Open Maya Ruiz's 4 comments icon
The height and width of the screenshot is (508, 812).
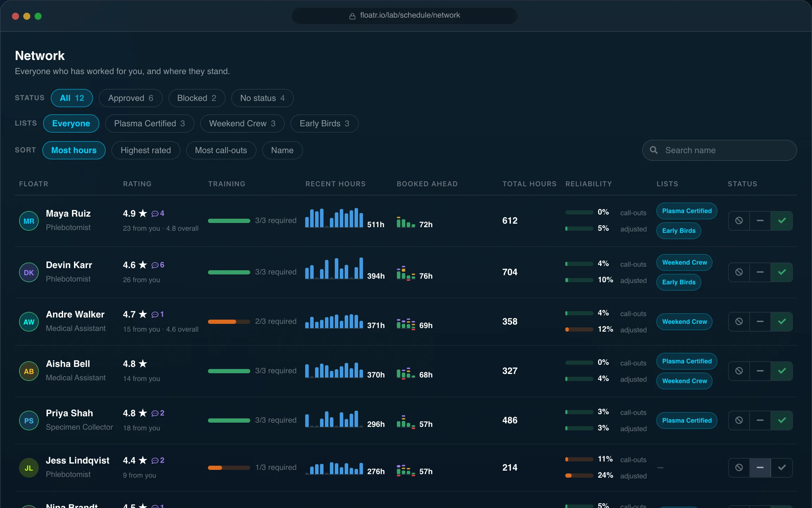click(x=158, y=213)
